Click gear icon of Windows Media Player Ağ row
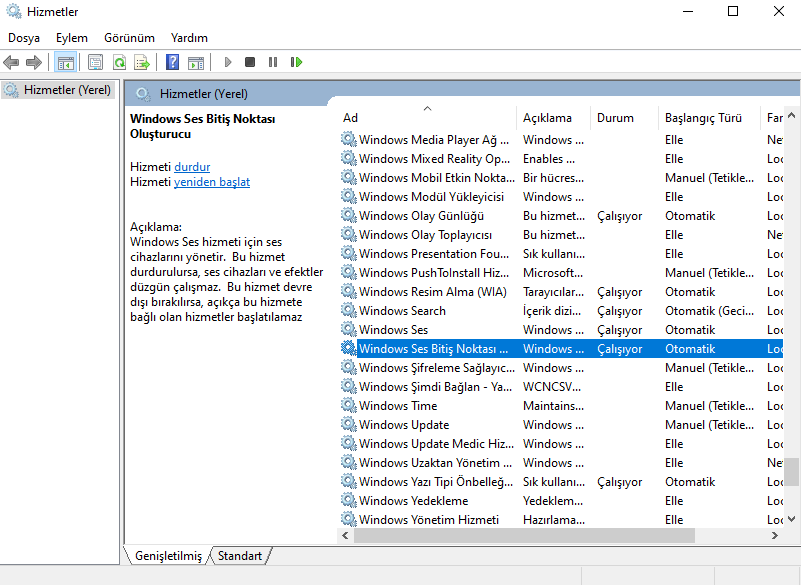Screen dimensions: 801x585 click(x=349, y=139)
